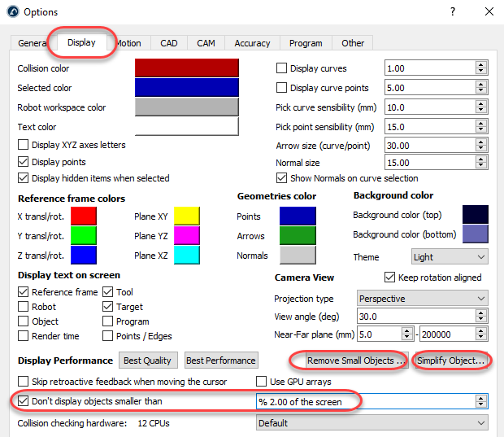
Task: Enable the Use GPU arrays option
Action: 262,382
